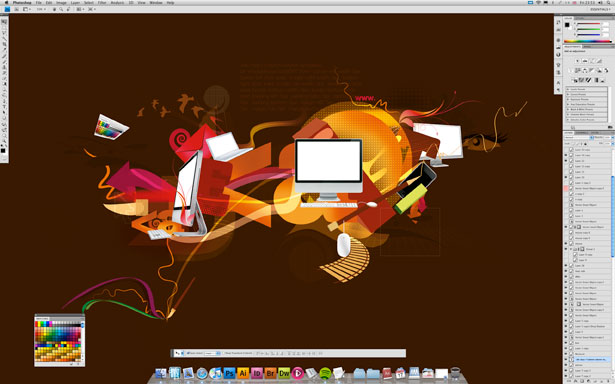Select the Zoom tool in application bar

click(x=61, y=9)
